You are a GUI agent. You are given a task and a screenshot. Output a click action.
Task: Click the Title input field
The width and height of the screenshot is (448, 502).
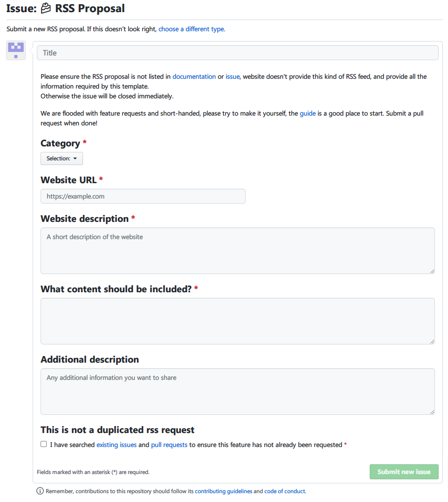coord(237,52)
